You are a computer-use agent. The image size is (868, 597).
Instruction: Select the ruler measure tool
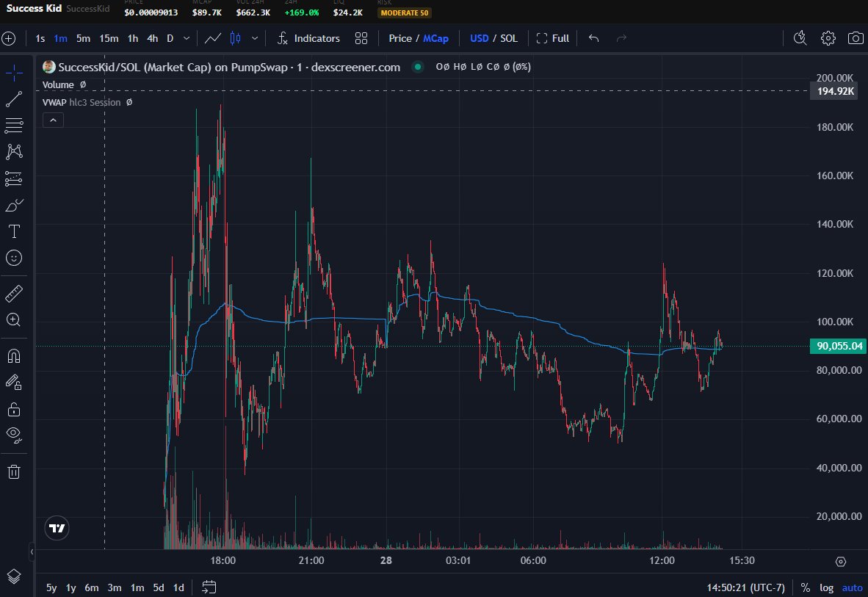click(14, 294)
